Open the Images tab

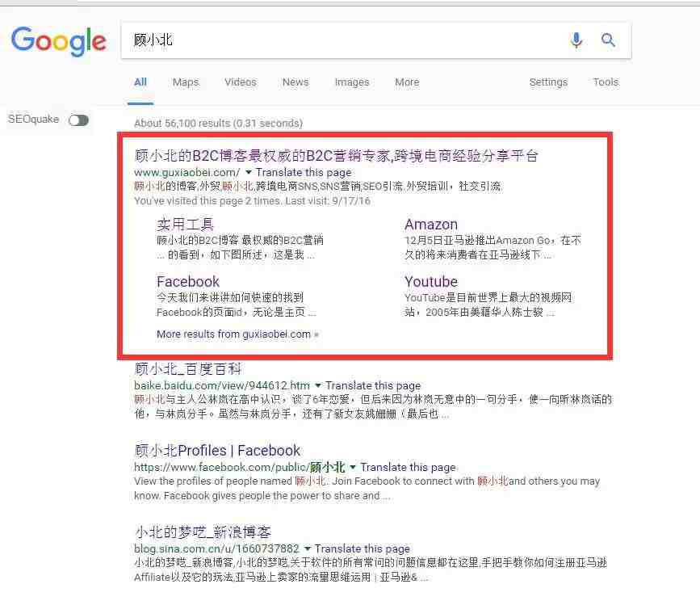point(352,82)
